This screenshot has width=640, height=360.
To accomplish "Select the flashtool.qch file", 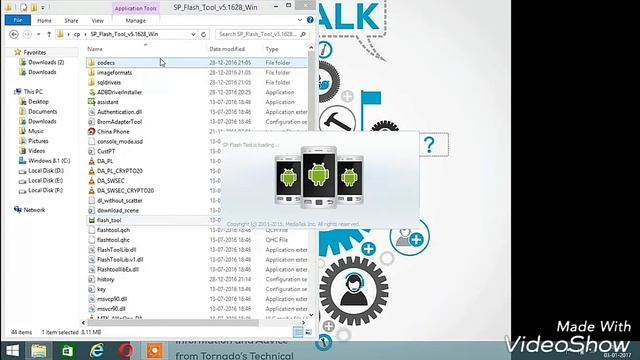I will click(x=113, y=230).
